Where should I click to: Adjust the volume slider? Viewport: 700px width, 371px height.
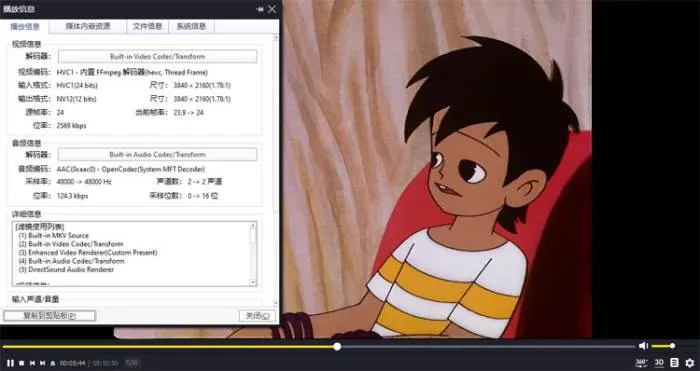click(x=663, y=346)
